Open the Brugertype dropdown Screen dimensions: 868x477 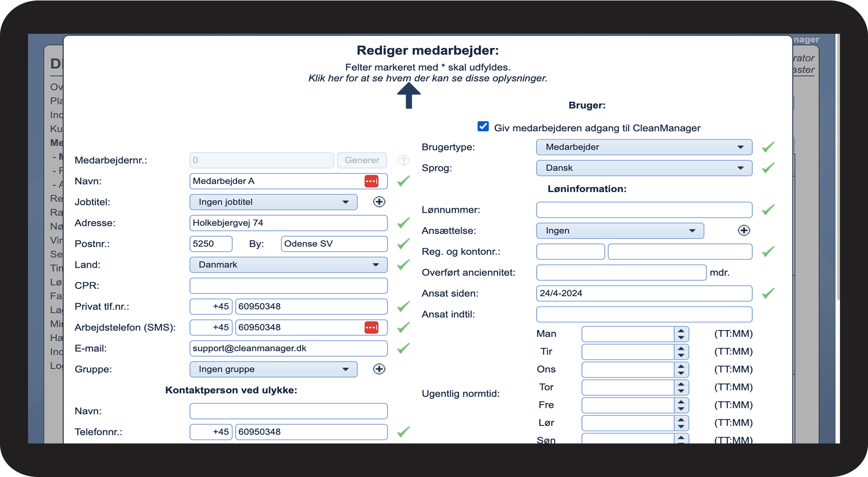[x=644, y=147]
